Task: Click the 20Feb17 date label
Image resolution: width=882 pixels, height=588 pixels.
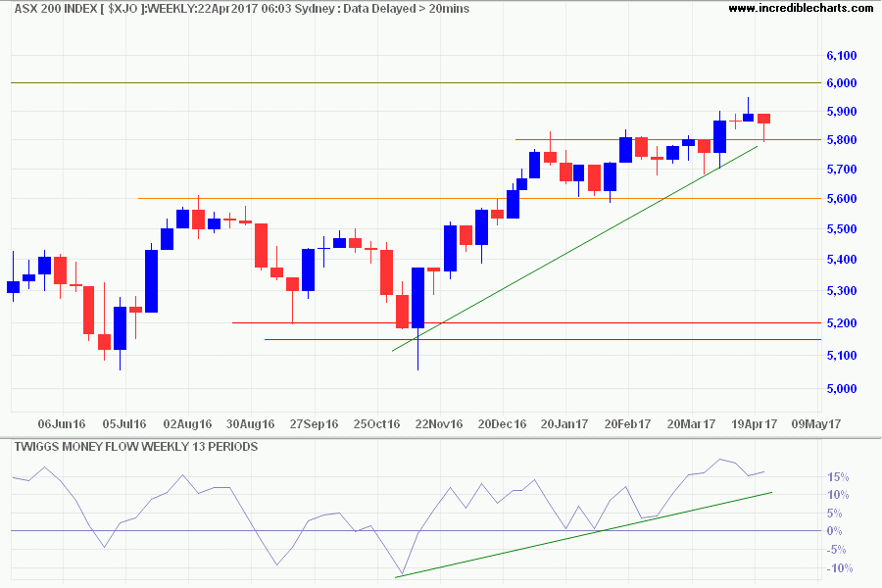Action: pos(627,423)
